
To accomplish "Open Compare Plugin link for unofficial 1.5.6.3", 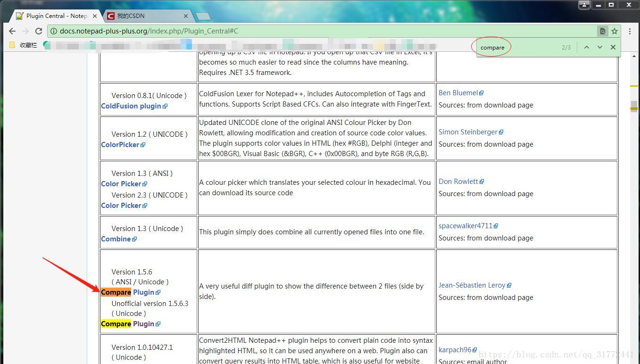I will pyautogui.click(x=131, y=324).
